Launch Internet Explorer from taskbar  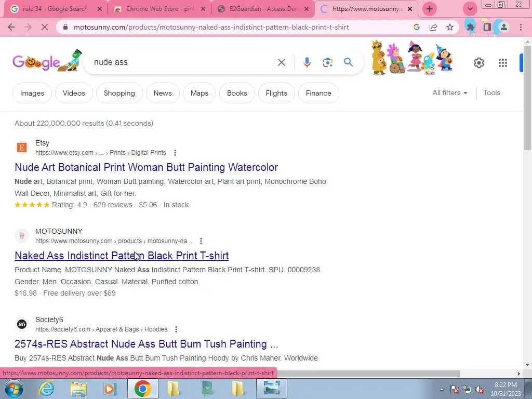[46, 389]
